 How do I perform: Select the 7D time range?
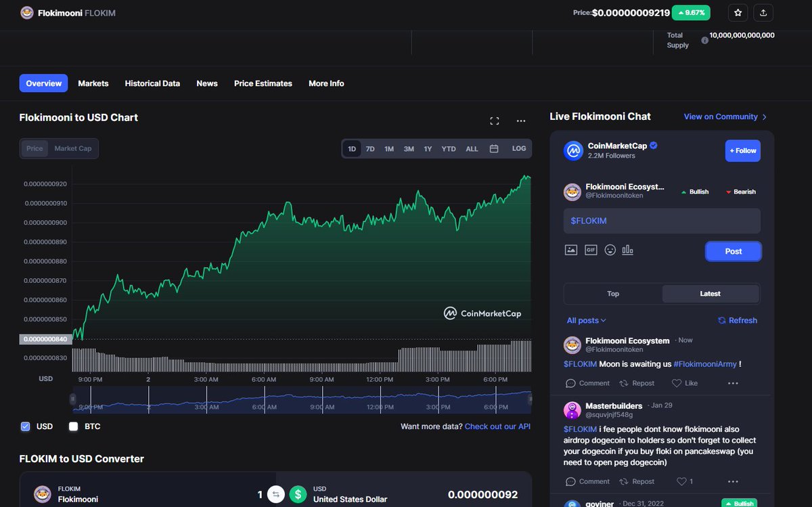coord(370,149)
